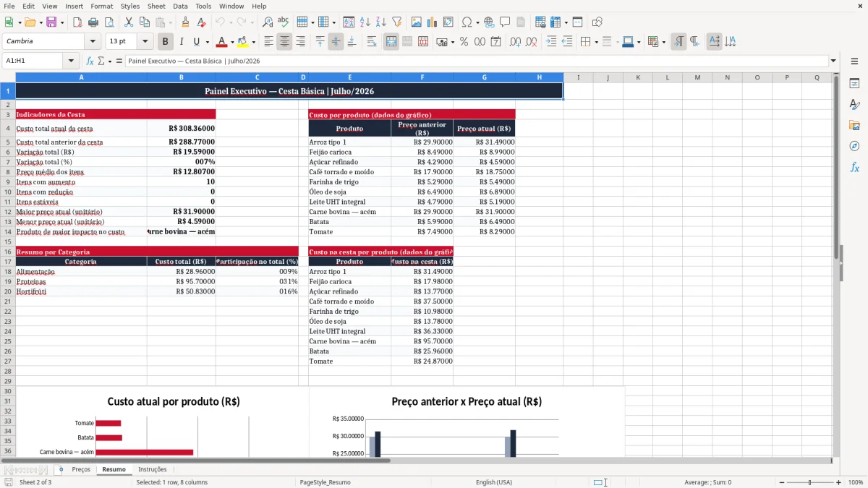
Task: Click the Clear Direct Formatting icon
Action: [x=202, y=22]
